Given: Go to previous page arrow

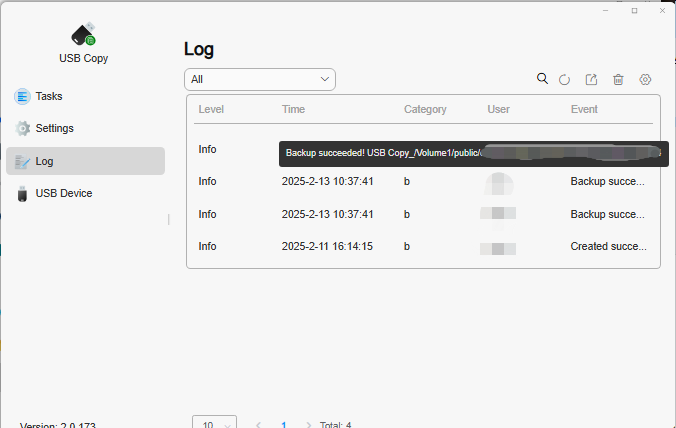Looking at the screenshot, I should pyautogui.click(x=258, y=425).
